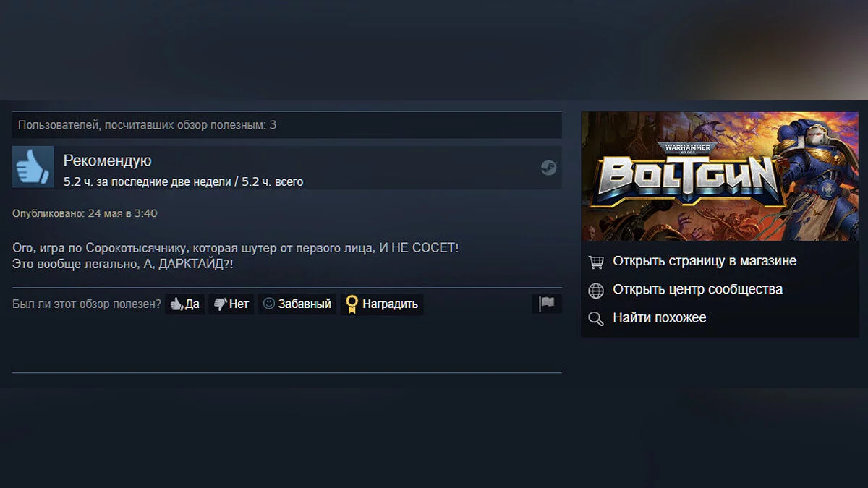
Task: Click the large blue thumbs-up recommendation icon
Action: [33, 167]
